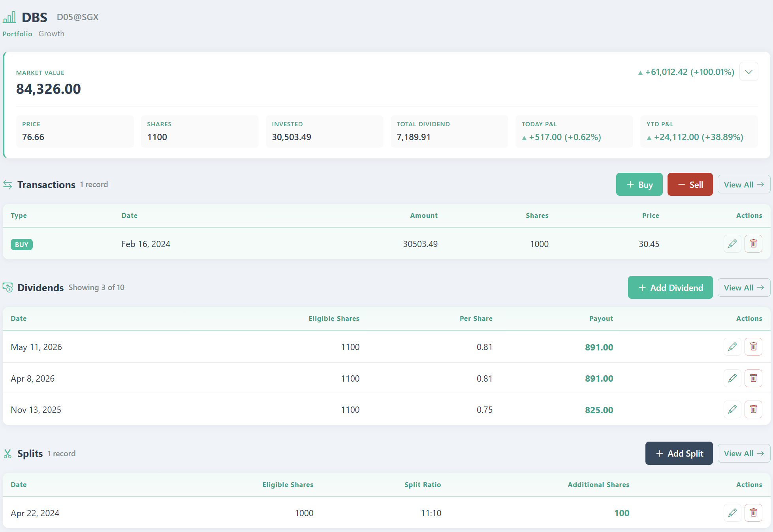Click the DBS stock chart icon
This screenshot has width=773, height=532.
click(x=9, y=17)
